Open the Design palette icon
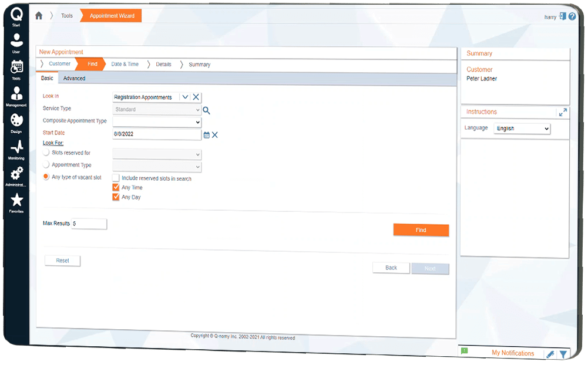The width and height of the screenshot is (588, 365). click(x=16, y=122)
